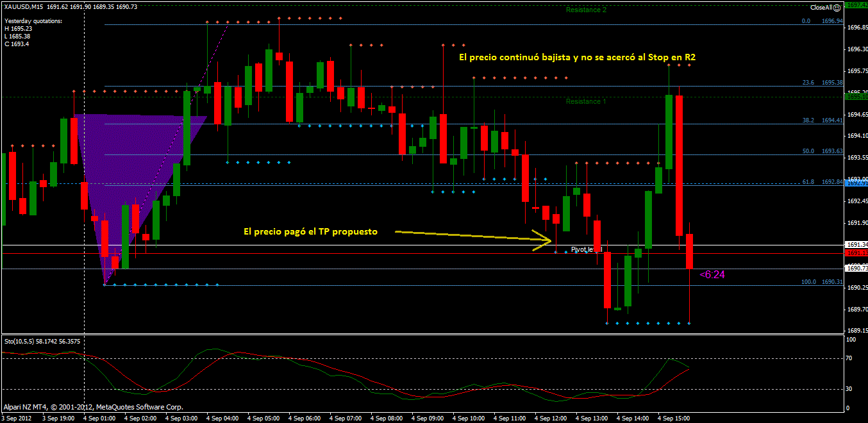Select the yellow text about Stop en R2

pyautogui.click(x=577, y=57)
